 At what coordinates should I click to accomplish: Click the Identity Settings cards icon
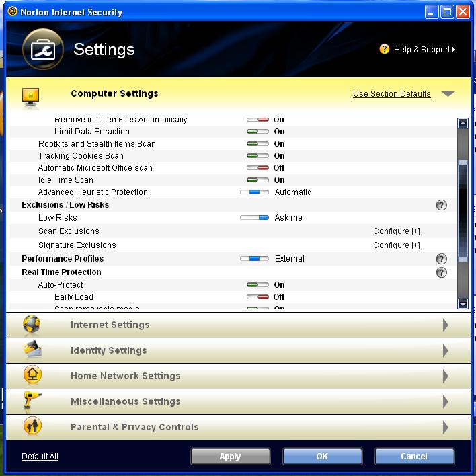click(32, 350)
